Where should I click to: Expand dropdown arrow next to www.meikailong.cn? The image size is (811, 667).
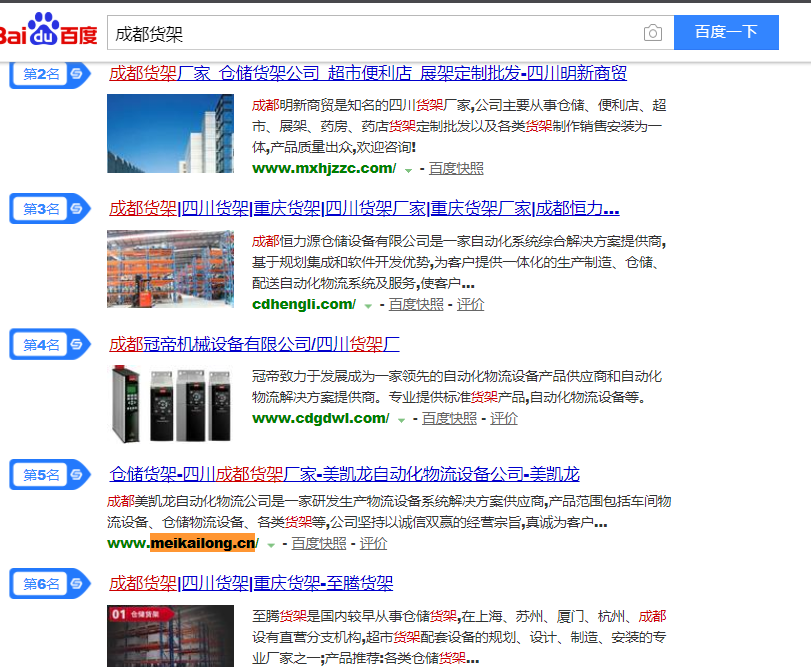[271, 545]
